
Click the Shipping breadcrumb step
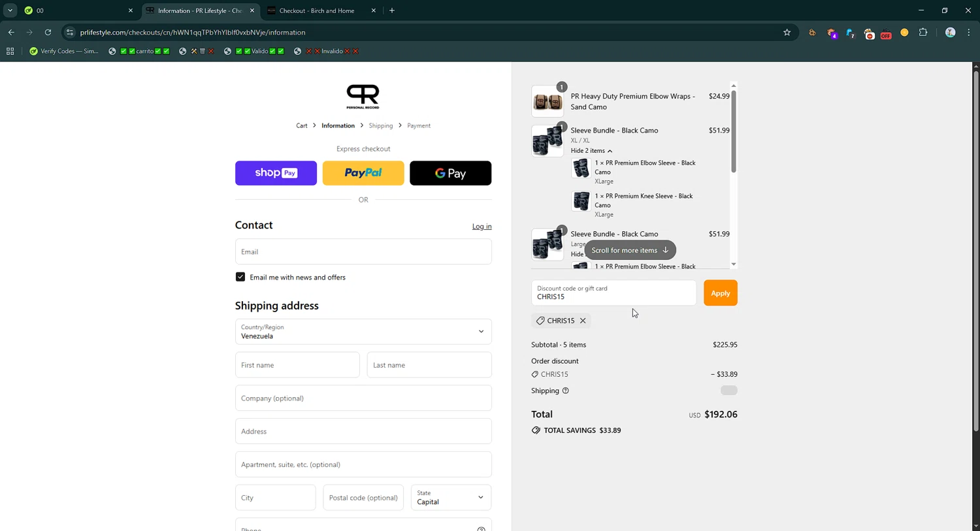point(381,125)
